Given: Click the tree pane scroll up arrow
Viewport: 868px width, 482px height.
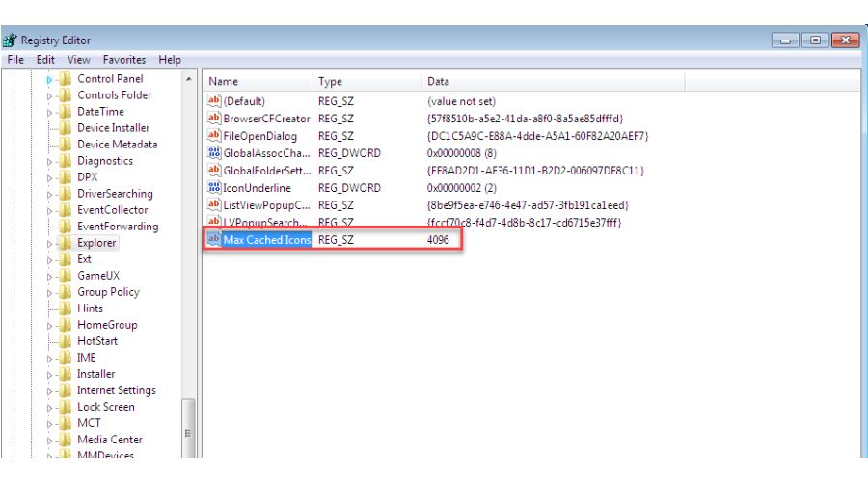Looking at the screenshot, I should tap(189, 79).
